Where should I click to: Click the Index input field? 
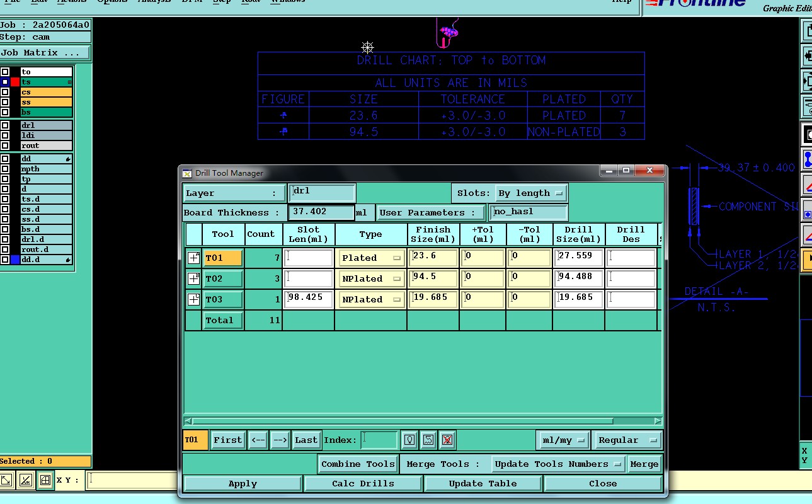click(x=379, y=440)
